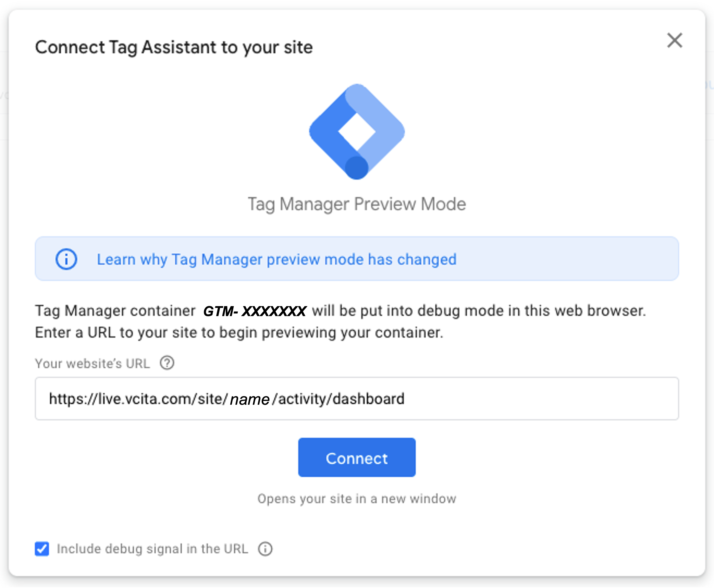714x588 pixels.
Task: Click the dialog title Connect Tag Assistant to your site
Action: tap(174, 47)
